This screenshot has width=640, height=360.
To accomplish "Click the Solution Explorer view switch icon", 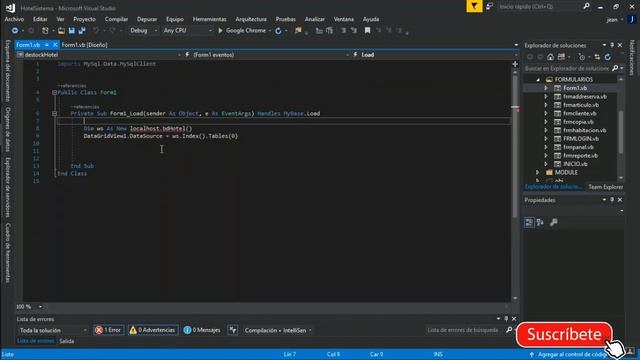I will pos(562,57).
